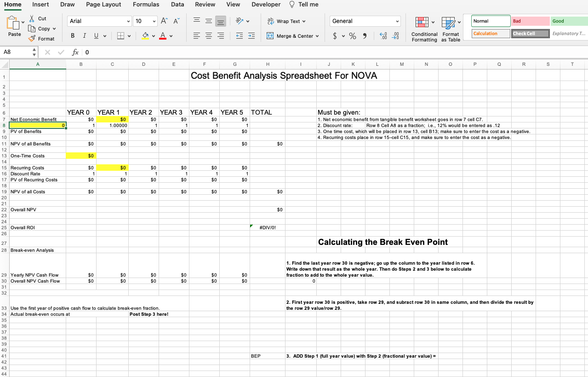Open accounting currency dropdown arrow

[x=343, y=36]
